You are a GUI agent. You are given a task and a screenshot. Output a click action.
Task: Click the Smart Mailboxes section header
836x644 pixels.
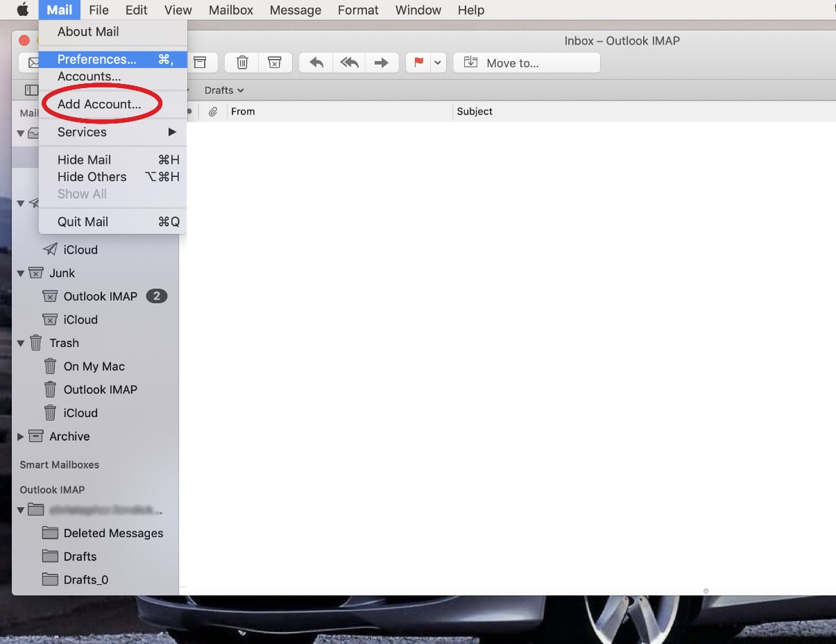pos(60,465)
